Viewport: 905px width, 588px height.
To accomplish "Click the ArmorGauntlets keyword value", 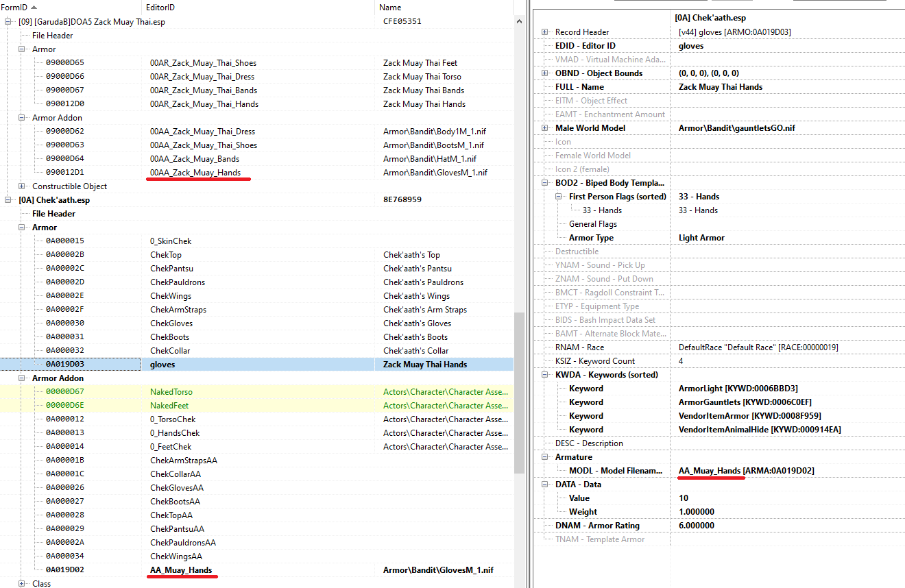I will (x=745, y=402).
